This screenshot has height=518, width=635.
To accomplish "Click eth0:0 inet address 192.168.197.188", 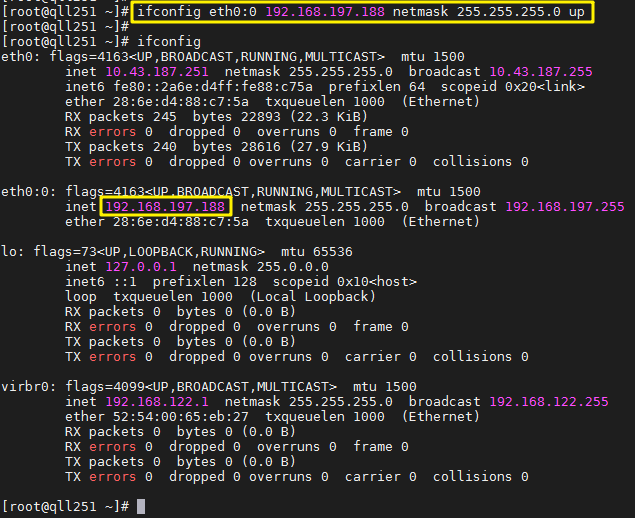I will [165, 207].
